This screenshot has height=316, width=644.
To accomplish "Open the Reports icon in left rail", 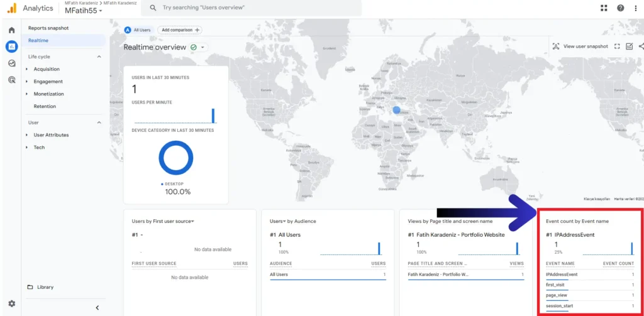I will [11, 46].
